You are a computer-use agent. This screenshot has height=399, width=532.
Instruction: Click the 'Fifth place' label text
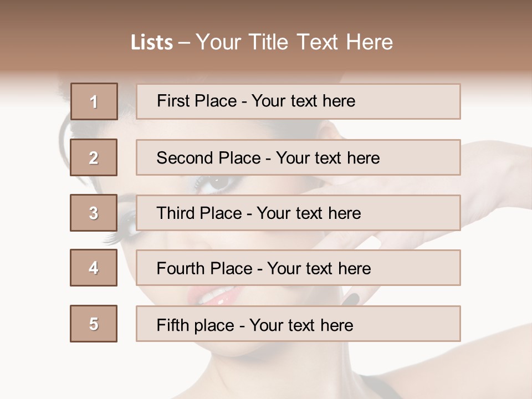(196, 325)
